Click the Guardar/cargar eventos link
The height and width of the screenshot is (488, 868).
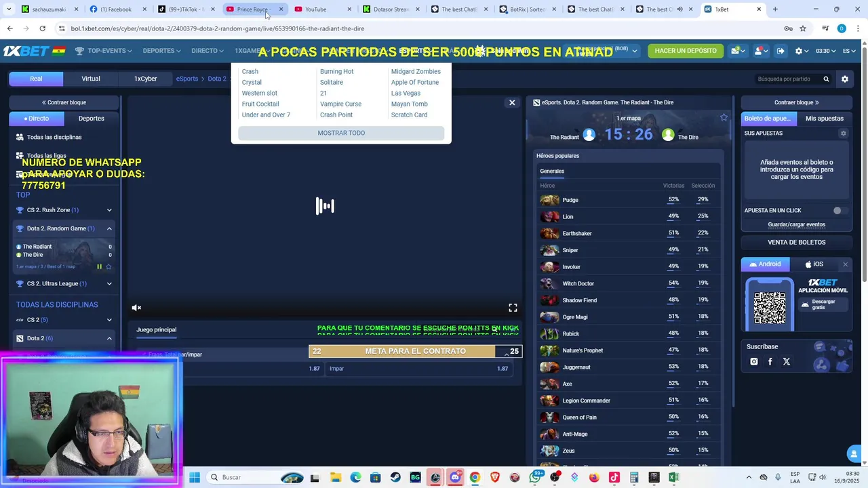(797, 224)
